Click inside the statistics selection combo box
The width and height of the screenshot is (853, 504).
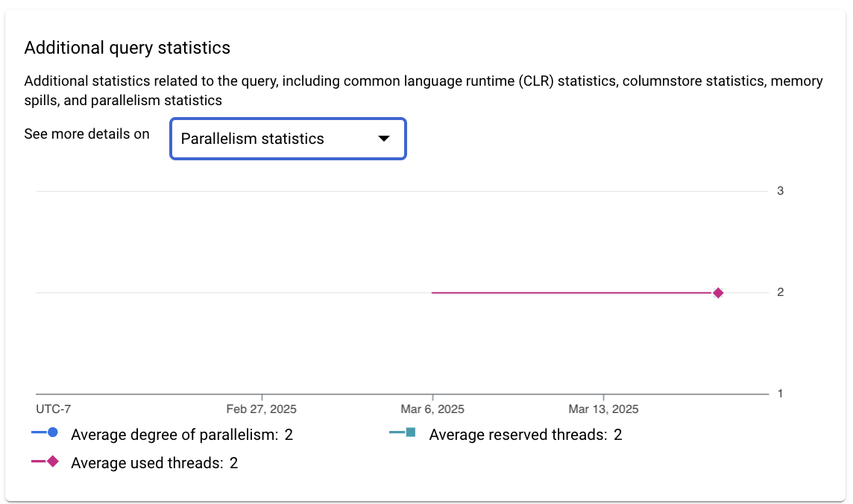tap(288, 139)
